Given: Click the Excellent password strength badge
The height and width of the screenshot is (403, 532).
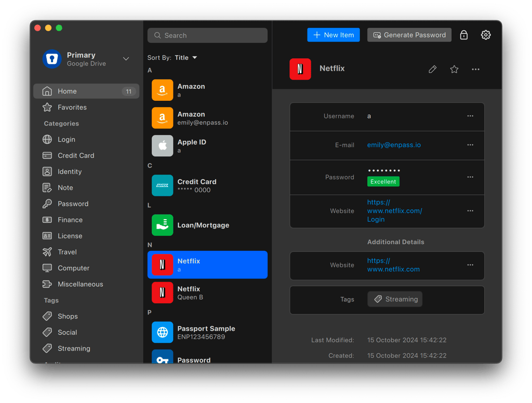Looking at the screenshot, I should pos(383,181).
